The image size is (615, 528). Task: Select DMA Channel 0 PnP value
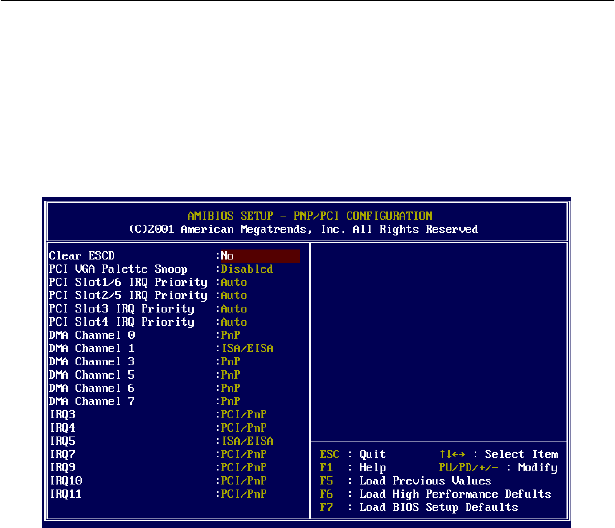pos(230,335)
